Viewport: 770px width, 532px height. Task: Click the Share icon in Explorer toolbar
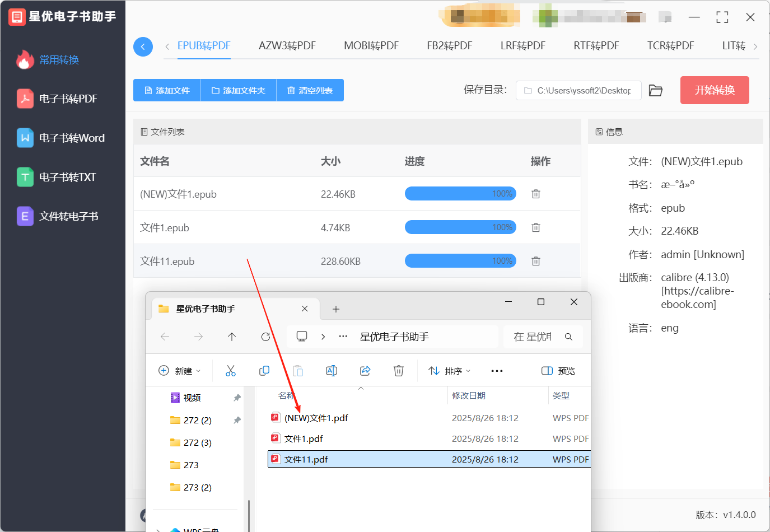365,371
